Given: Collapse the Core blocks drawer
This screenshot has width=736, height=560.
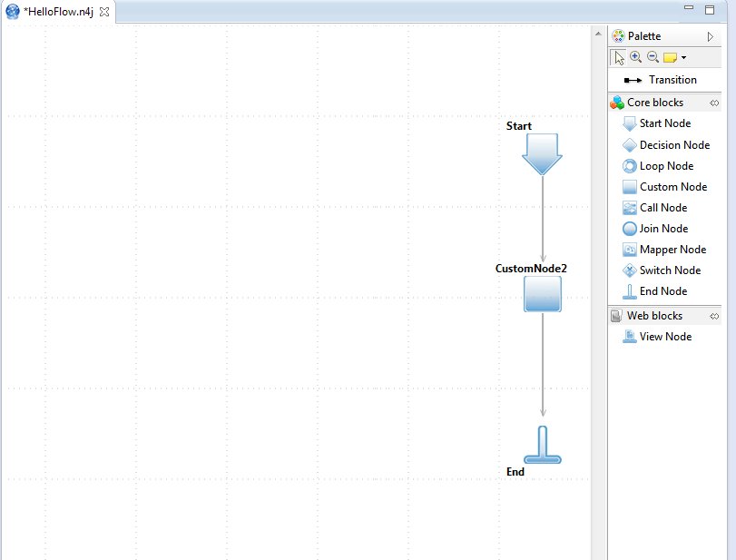Looking at the screenshot, I should click(x=714, y=103).
